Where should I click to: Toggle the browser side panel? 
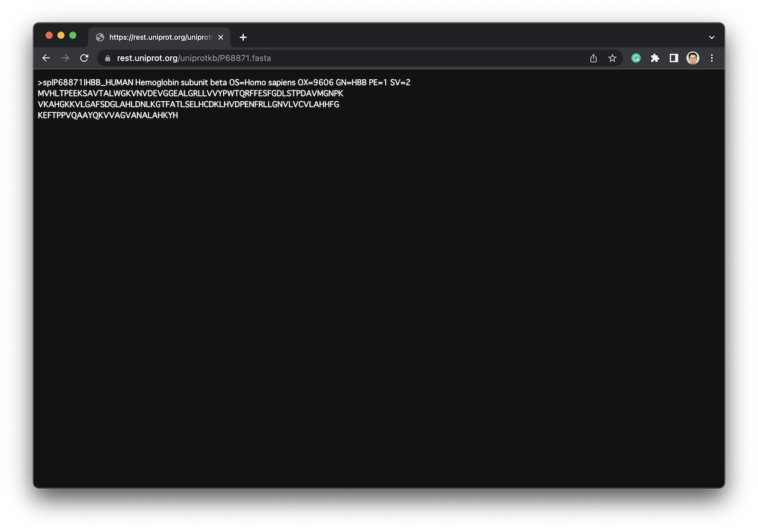(x=674, y=58)
